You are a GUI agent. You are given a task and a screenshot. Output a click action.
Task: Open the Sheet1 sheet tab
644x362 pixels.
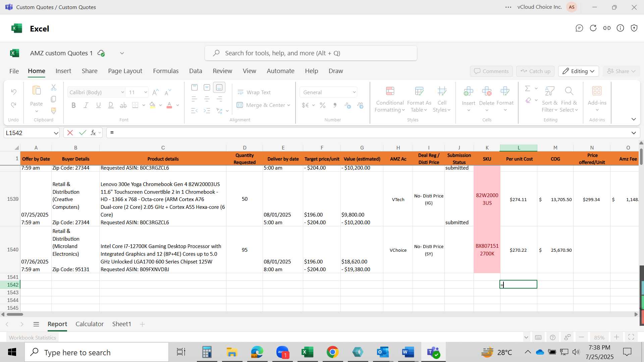[121, 324]
